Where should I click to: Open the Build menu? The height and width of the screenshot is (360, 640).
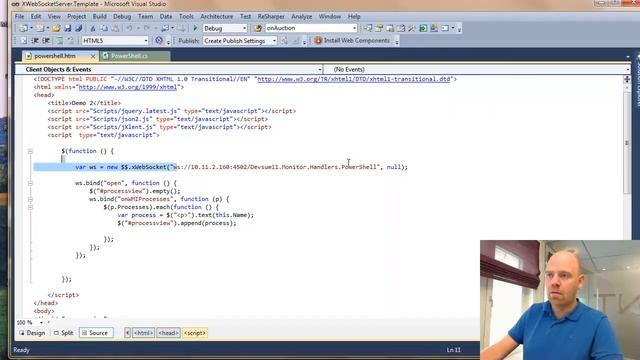(100, 16)
